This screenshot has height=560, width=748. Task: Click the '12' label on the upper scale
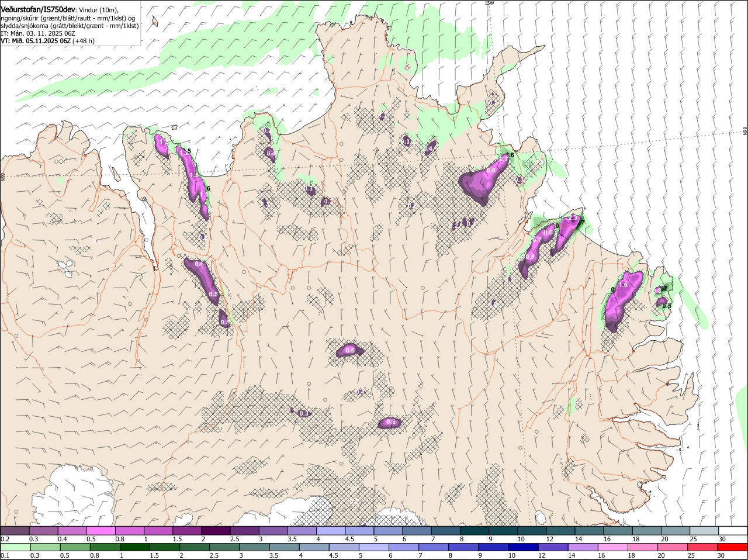tap(549, 539)
